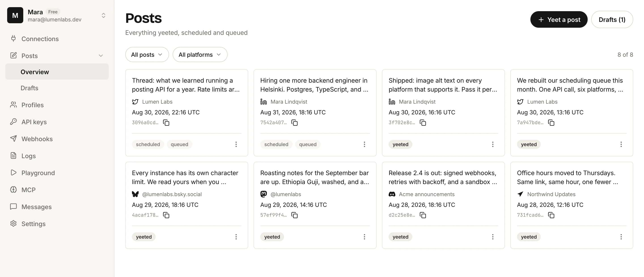Click the Free plan badge
Image resolution: width=644 pixels, height=277 pixels.
53,12
